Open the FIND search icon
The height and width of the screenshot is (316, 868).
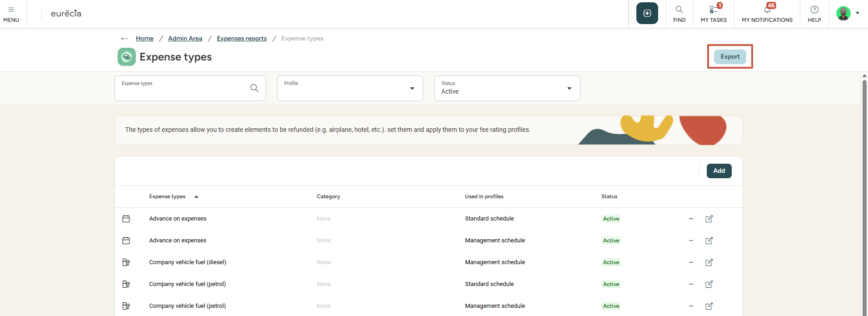[679, 14]
